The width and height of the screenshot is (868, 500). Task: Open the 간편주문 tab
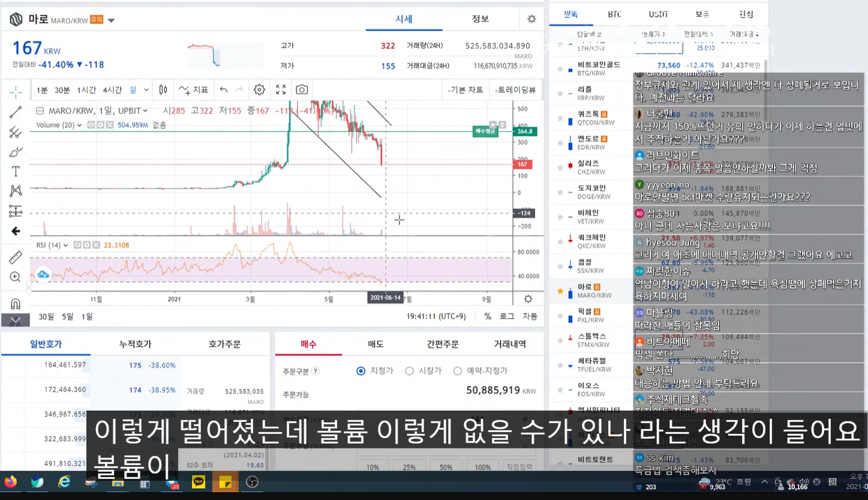point(443,344)
